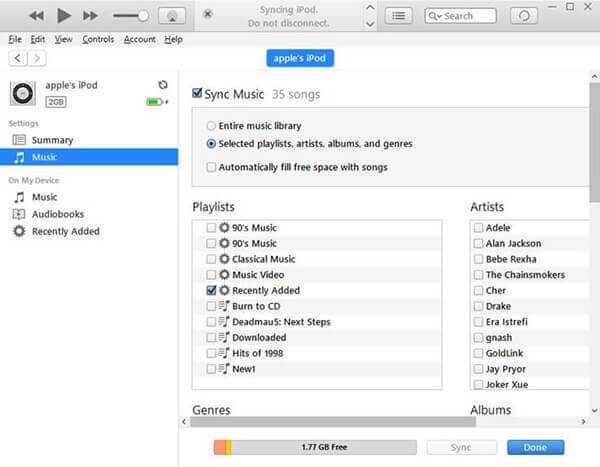The image size is (600, 467).
Task: Click the battery charge indicator
Action: (x=157, y=102)
